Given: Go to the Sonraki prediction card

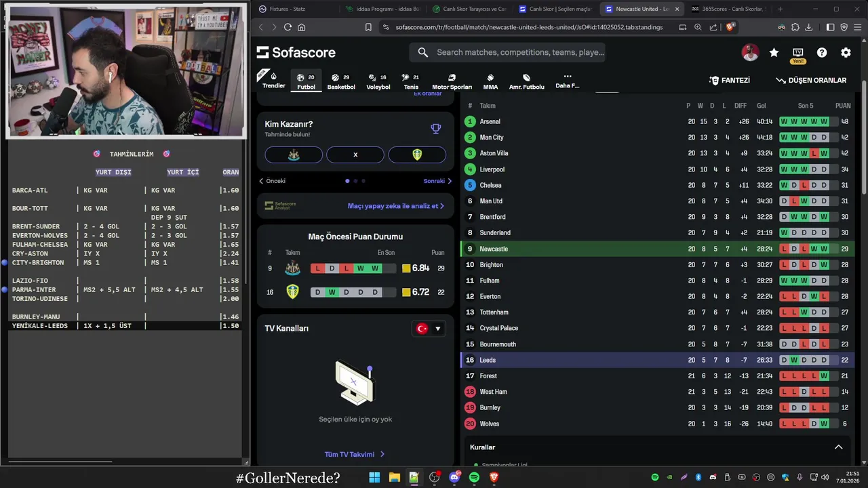Looking at the screenshot, I should coord(437,181).
